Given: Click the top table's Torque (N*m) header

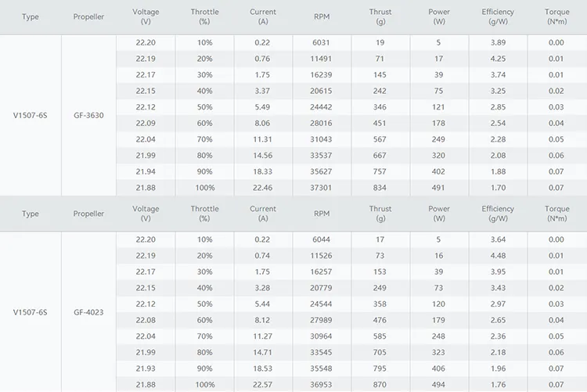Looking at the screenshot, I should (556, 16).
